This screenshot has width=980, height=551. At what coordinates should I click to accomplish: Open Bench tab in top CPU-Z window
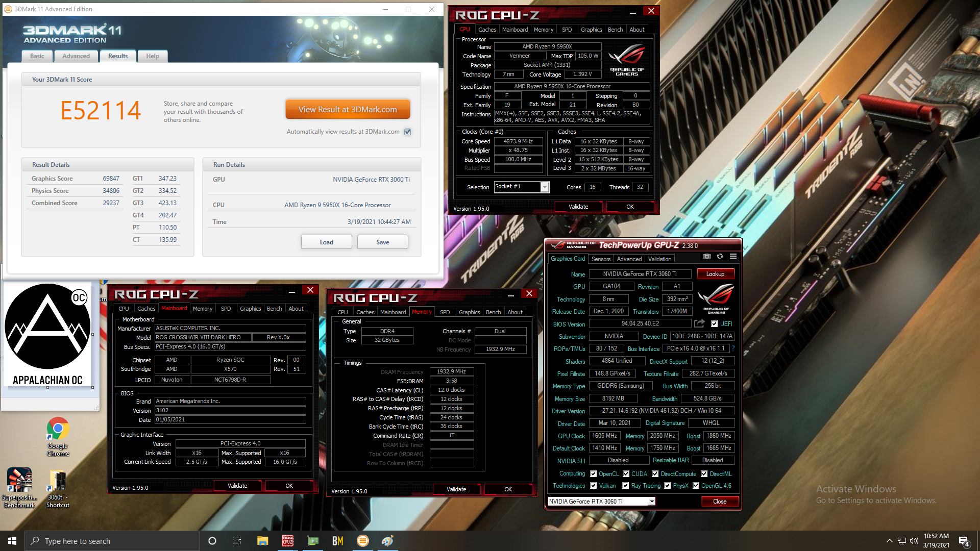click(x=615, y=30)
